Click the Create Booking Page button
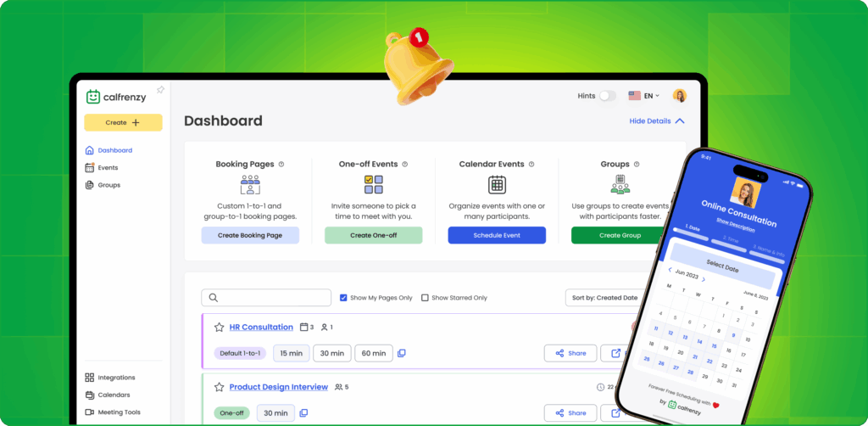 250,235
